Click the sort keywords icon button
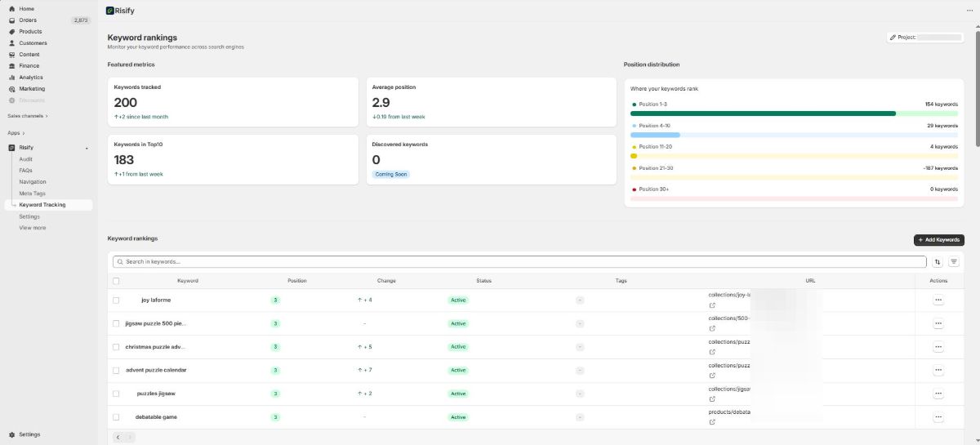 pyautogui.click(x=938, y=262)
